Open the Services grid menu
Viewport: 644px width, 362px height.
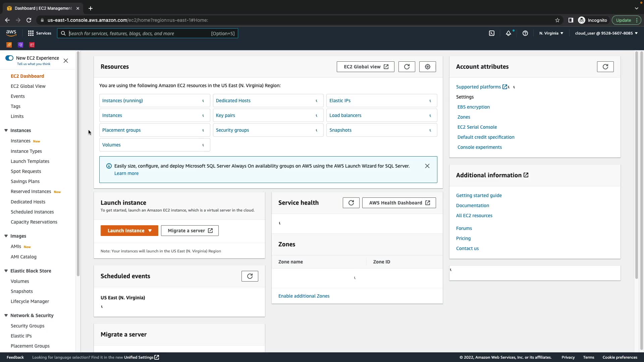coord(39,33)
